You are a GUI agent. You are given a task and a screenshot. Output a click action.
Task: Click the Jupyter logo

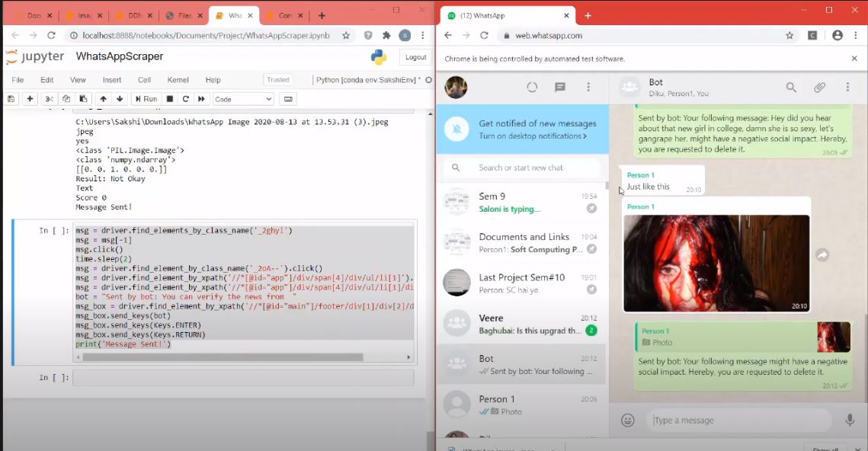(35, 56)
